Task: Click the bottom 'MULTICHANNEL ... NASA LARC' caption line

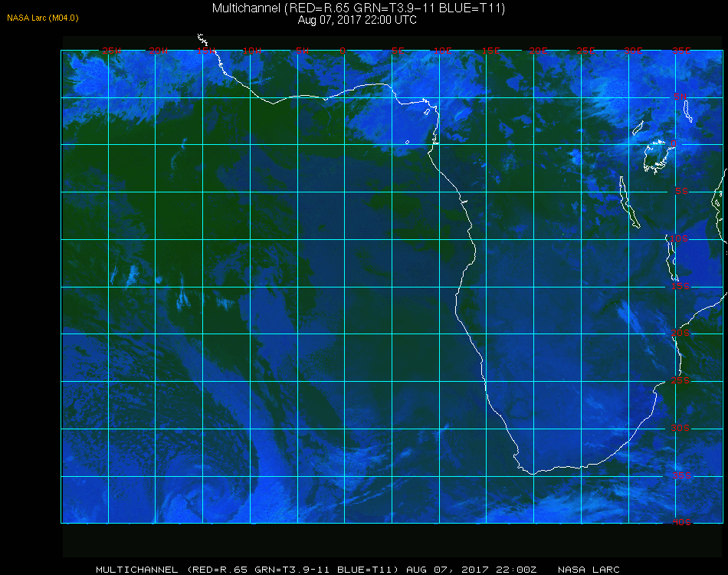Action: [358, 570]
